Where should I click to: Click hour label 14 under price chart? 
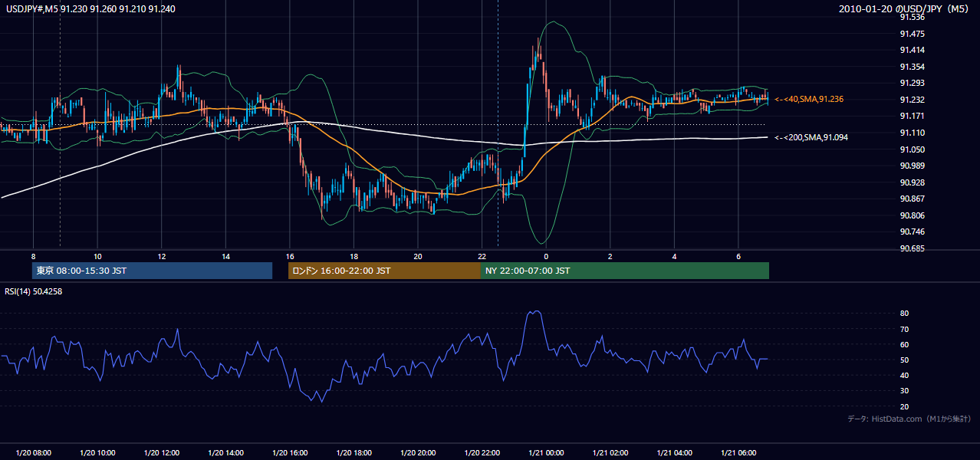click(x=225, y=256)
